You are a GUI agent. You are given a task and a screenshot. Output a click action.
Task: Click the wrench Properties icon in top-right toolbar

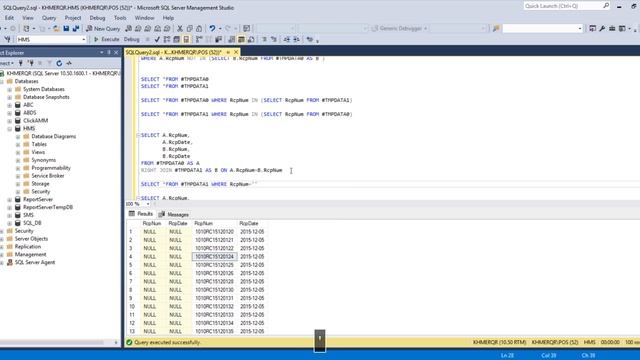click(x=602, y=29)
